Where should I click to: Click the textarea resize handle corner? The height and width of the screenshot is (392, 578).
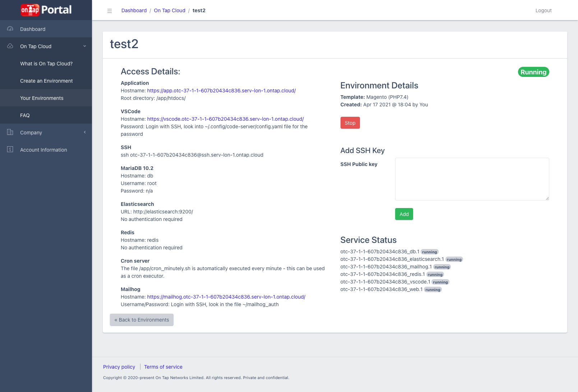(547, 198)
